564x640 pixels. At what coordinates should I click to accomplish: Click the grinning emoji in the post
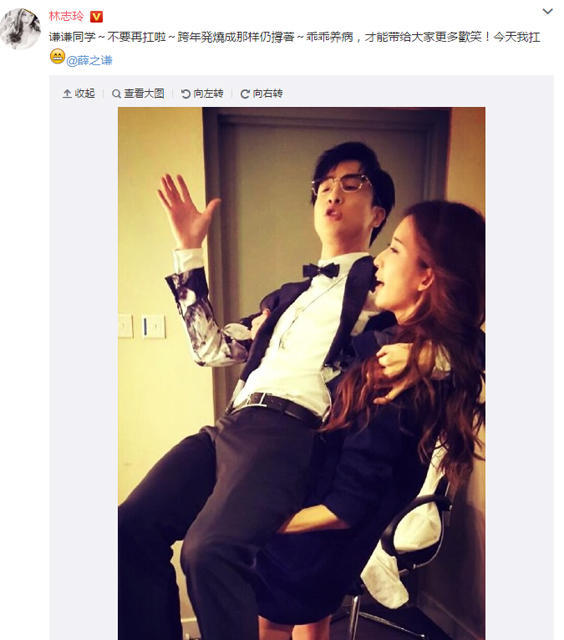(x=58, y=56)
